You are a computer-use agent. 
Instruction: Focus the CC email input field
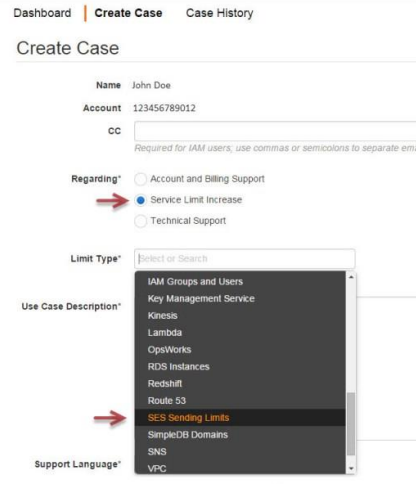pyautogui.click(x=275, y=131)
